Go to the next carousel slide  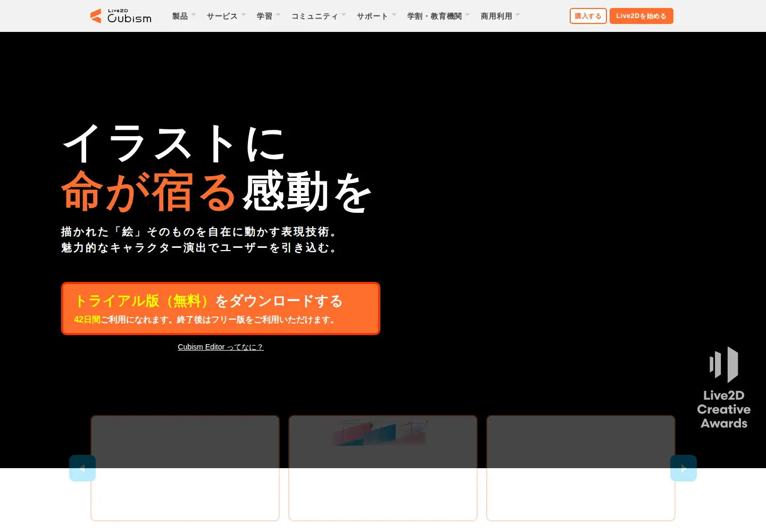coord(684,468)
